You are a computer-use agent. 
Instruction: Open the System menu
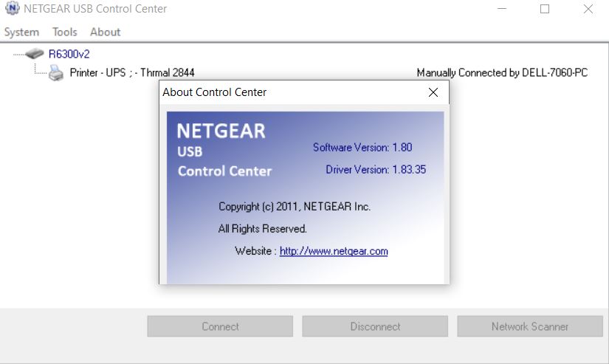tap(21, 32)
